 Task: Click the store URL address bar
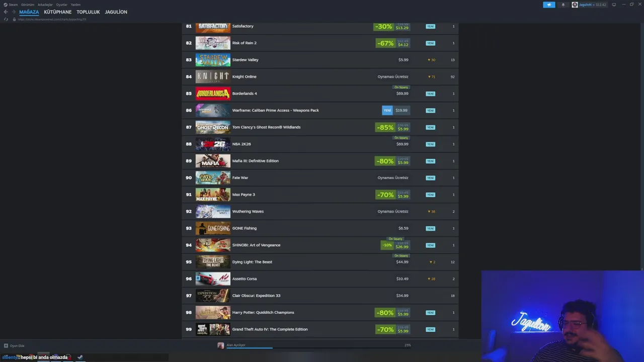pos(52,19)
